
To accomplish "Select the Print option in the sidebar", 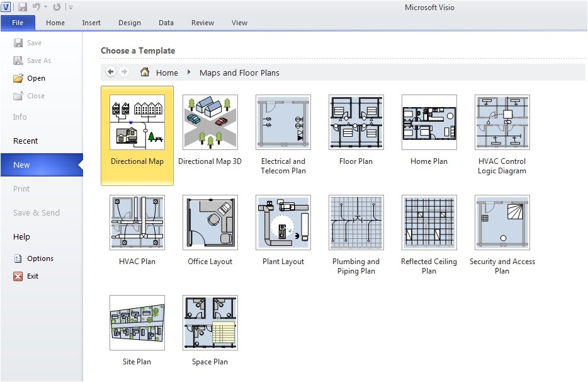I will [x=21, y=188].
